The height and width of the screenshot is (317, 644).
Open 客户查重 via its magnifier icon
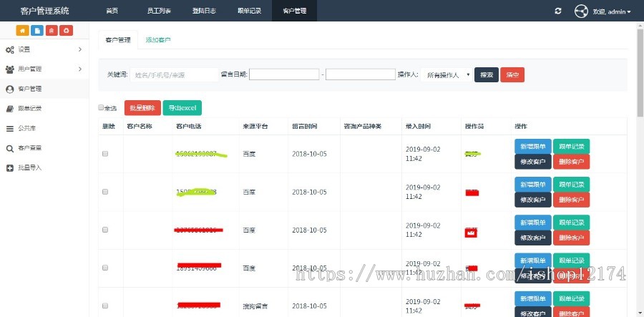[10, 148]
